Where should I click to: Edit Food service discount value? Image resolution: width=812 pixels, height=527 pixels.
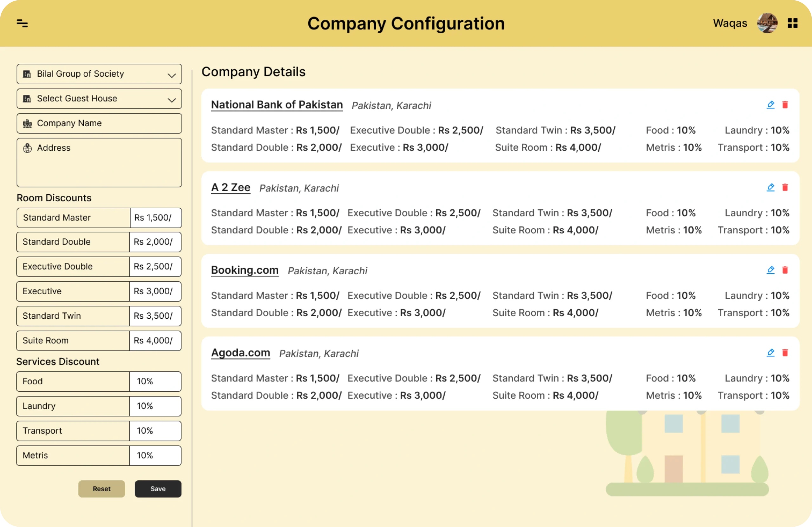(x=155, y=381)
